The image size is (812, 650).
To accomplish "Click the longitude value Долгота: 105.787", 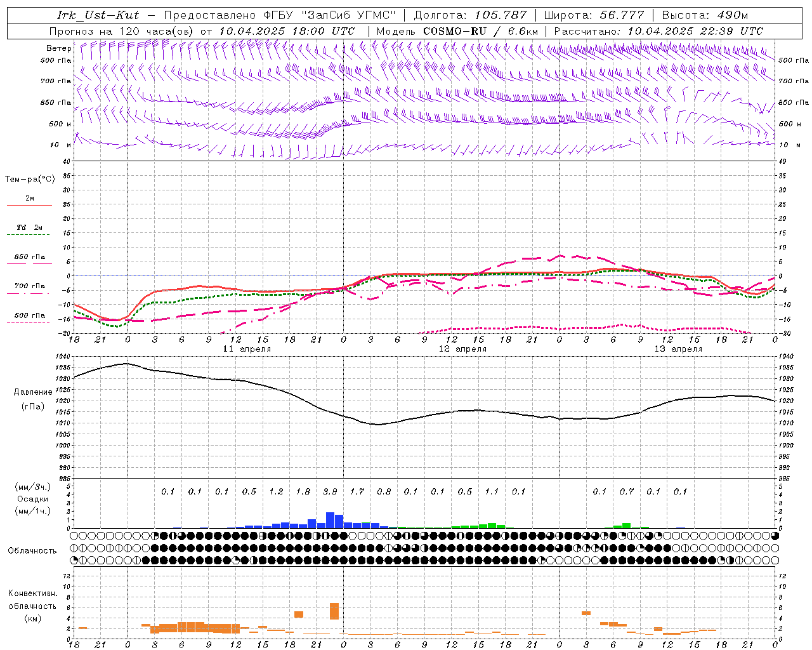I will 470,15.
